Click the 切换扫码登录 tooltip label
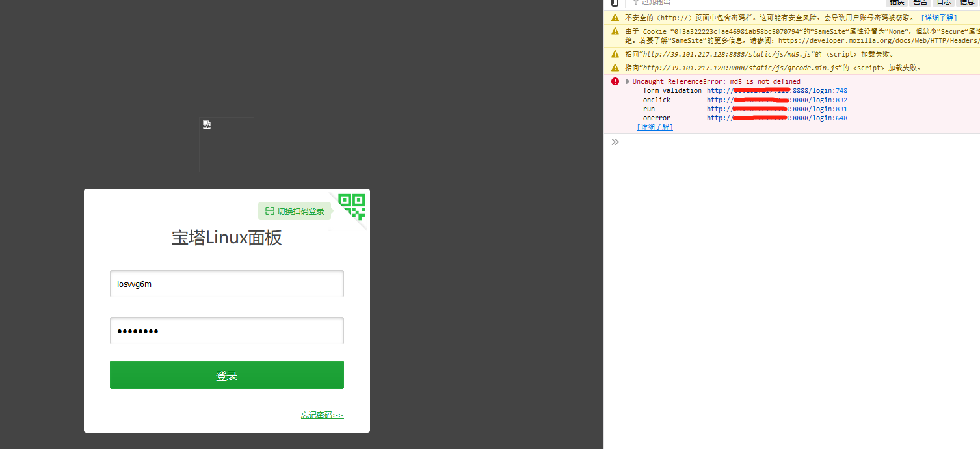Viewport: 980px width, 449px height. [295, 211]
